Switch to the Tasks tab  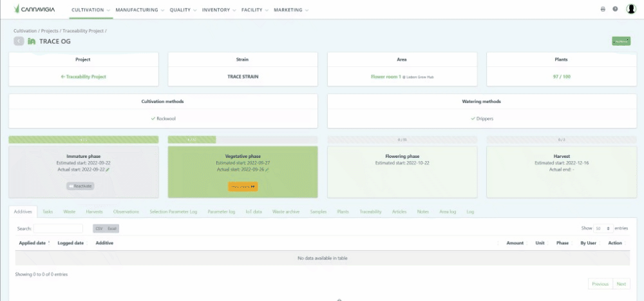[x=48, y=211]
